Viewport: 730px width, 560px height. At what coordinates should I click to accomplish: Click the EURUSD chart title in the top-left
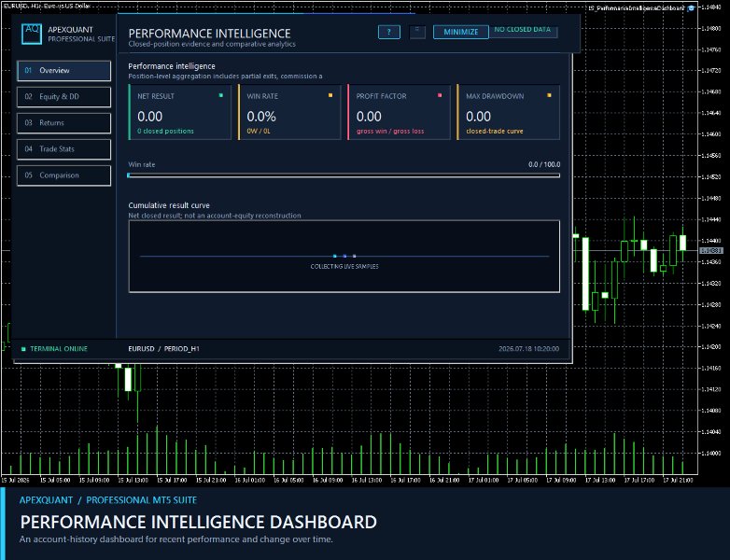(x=47, y=6)
